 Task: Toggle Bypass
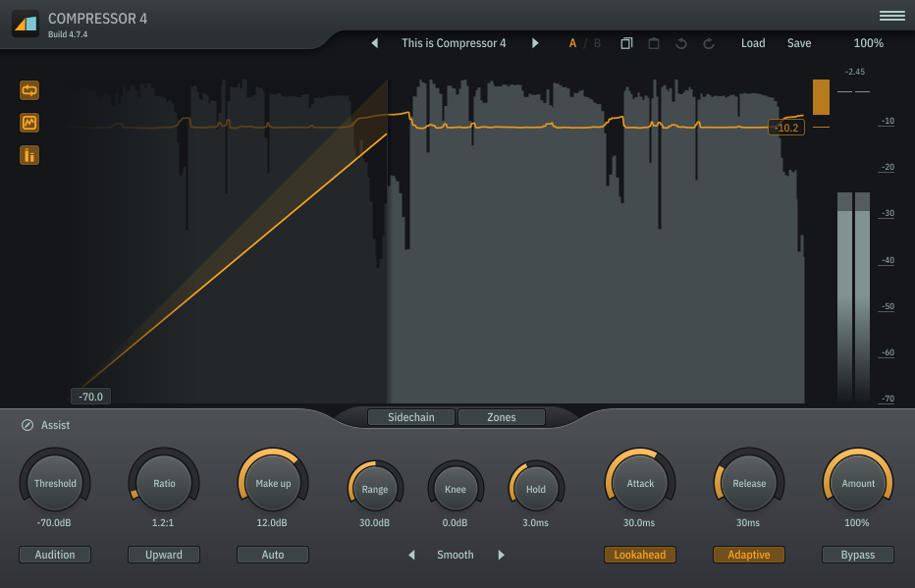click(858, 555)
